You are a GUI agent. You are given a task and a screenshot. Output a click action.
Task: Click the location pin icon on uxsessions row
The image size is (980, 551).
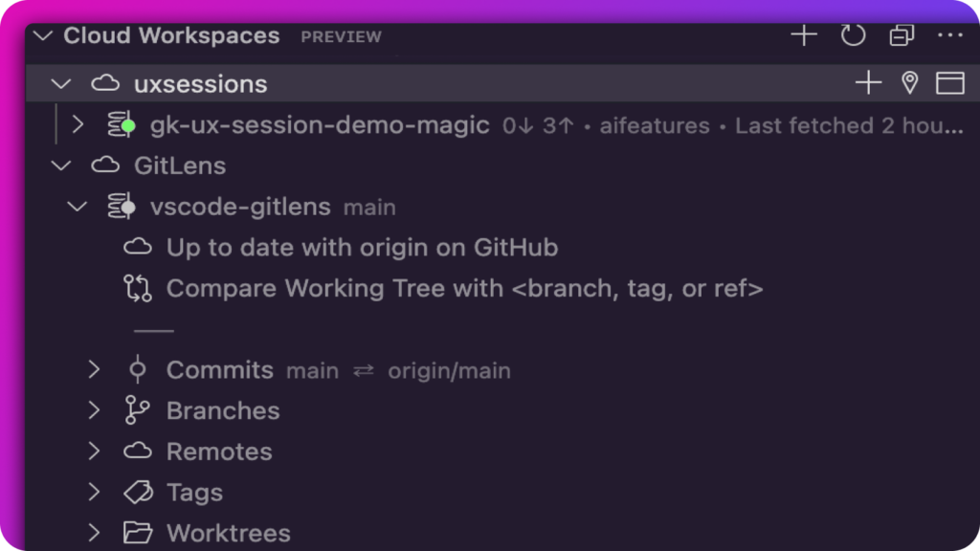coord(910,82)
